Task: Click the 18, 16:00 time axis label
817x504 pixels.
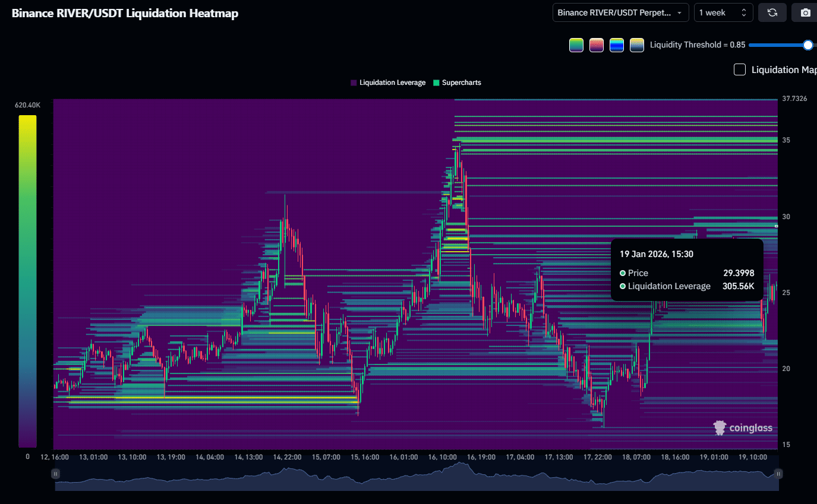Action: point(674,458)
